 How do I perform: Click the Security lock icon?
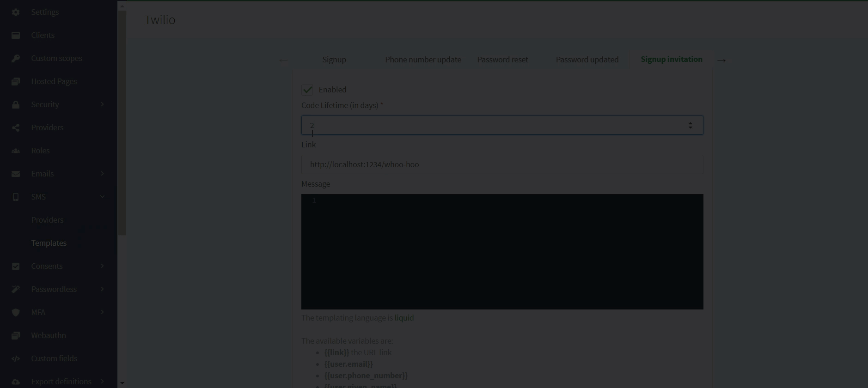[x=16, y=104]
